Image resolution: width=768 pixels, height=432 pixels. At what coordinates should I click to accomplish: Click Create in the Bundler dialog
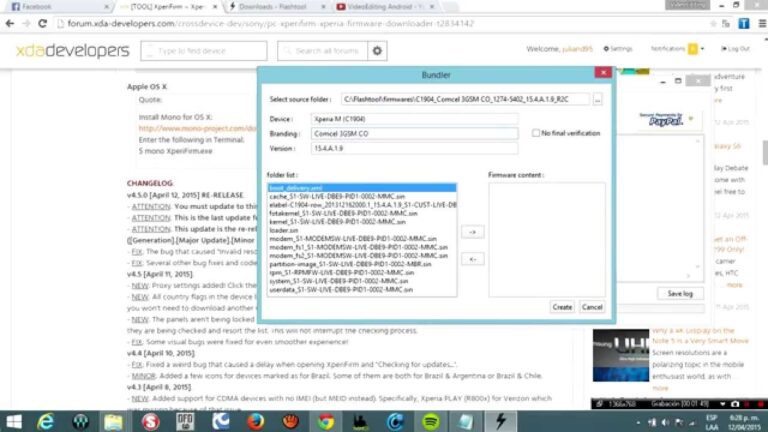pyautogui.click(x=562, y=307)
